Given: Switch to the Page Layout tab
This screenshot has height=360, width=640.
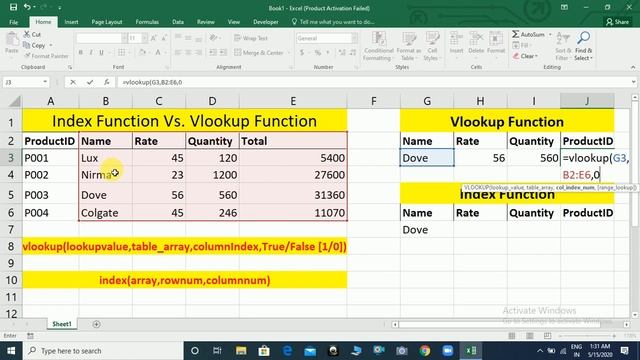Looking at the screenshot, I should [107, 22].
